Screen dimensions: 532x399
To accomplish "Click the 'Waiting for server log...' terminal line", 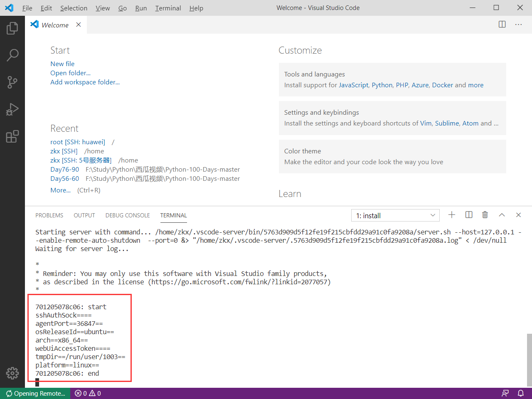I will (82, 249).
